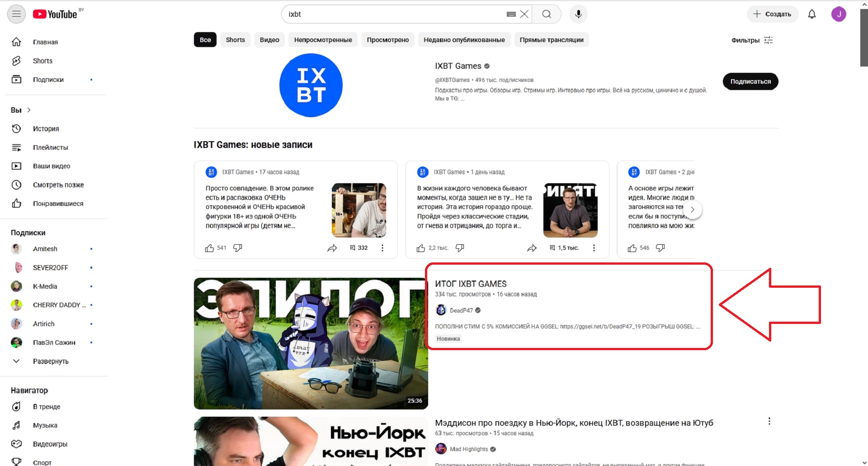The width and height of the screenshot is (868, 466).
Task: Open the IXBT Games channel title
Action: click(458, 66)
